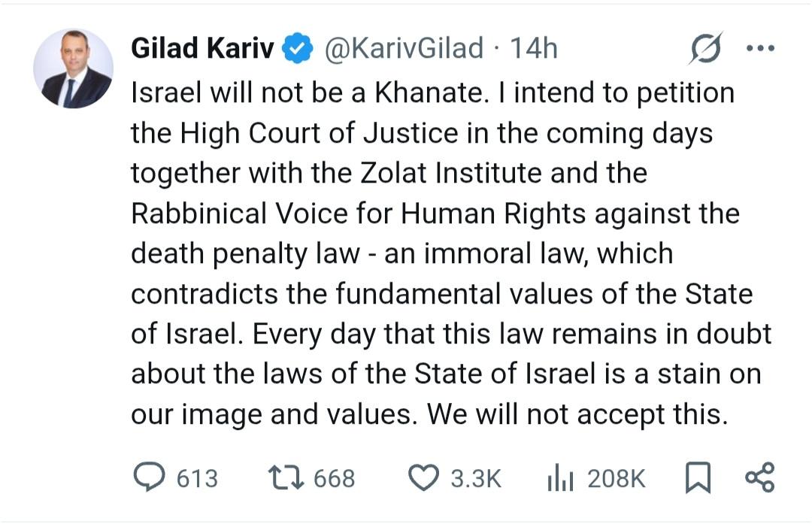Image resolution: width=812 pixels, height=524 pixels.
Task: Open the @KarivGilad handle link
Action: (403, 48)
